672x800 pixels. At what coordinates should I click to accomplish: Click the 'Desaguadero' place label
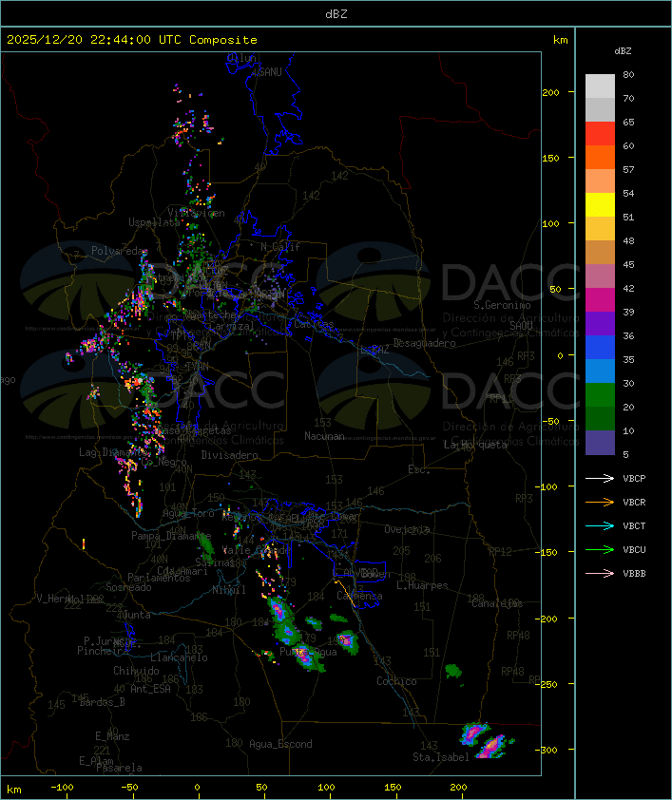[x=424, y=343]
